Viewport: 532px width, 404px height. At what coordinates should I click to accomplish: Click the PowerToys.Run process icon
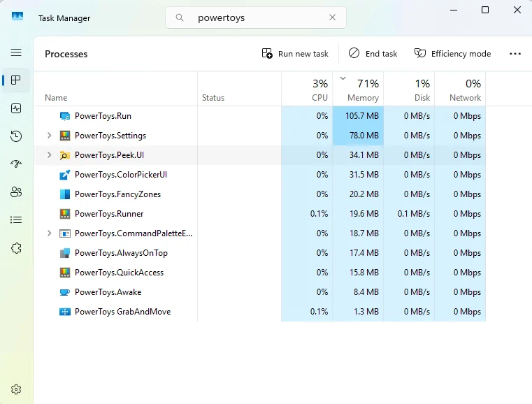click(x=65, y=116)
